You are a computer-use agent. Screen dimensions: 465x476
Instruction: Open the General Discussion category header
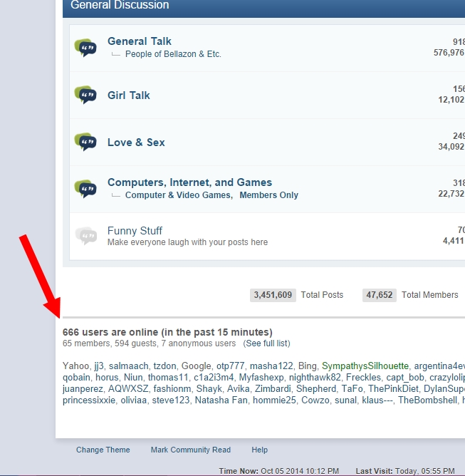[120, 6]
